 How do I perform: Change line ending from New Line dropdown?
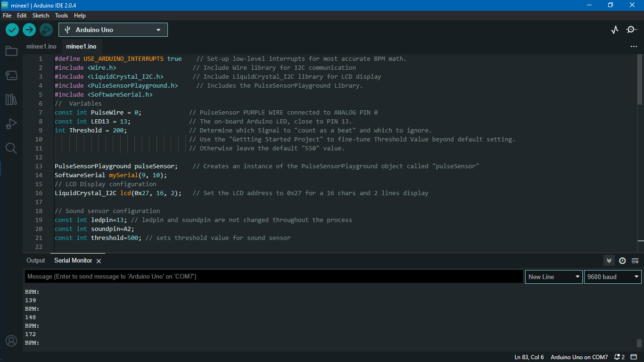[x=553, y=277]
